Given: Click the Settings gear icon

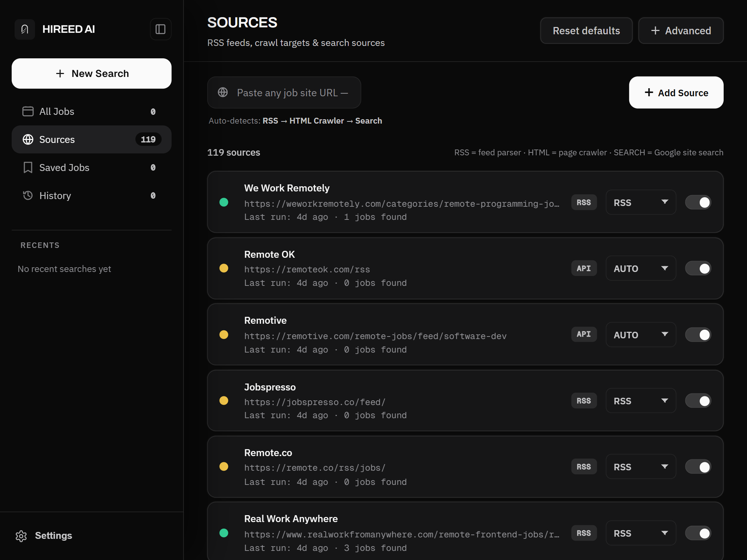Looking at the screenshot, I should pyautogui.click(x=21, y=536).
